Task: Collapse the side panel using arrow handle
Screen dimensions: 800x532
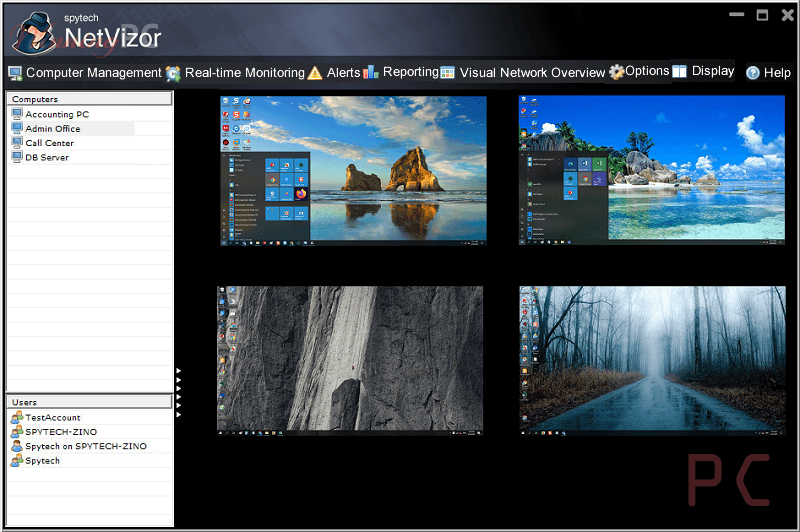Action: pyautogui.click(x=179, y=393)
